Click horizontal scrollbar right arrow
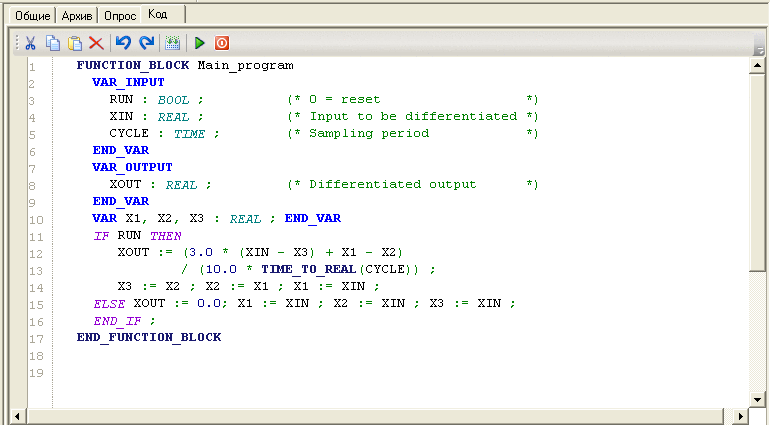Viewport: 770px width, 426px height. click(741, 417)
